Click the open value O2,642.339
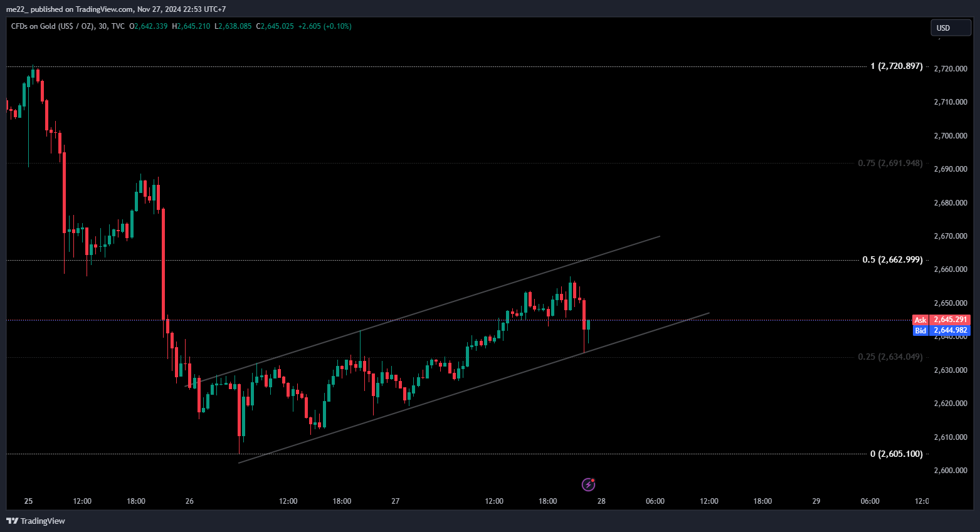Screen dimensions: 980x532 coord(149,26)
